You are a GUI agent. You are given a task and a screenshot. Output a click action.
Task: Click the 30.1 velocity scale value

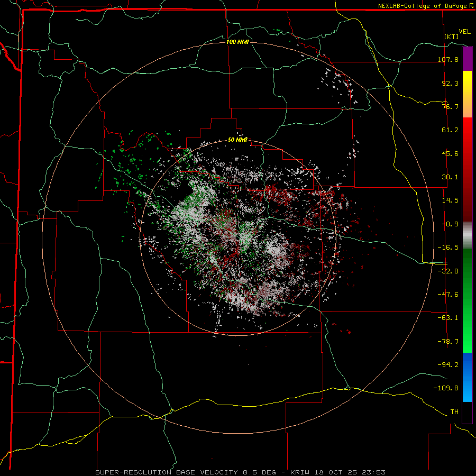450,177
